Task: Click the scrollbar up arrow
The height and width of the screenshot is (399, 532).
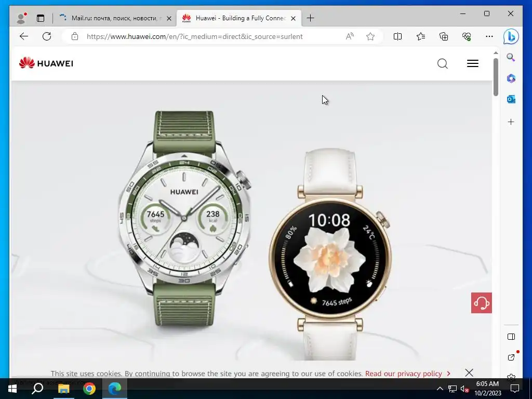Action: (496, 53)
